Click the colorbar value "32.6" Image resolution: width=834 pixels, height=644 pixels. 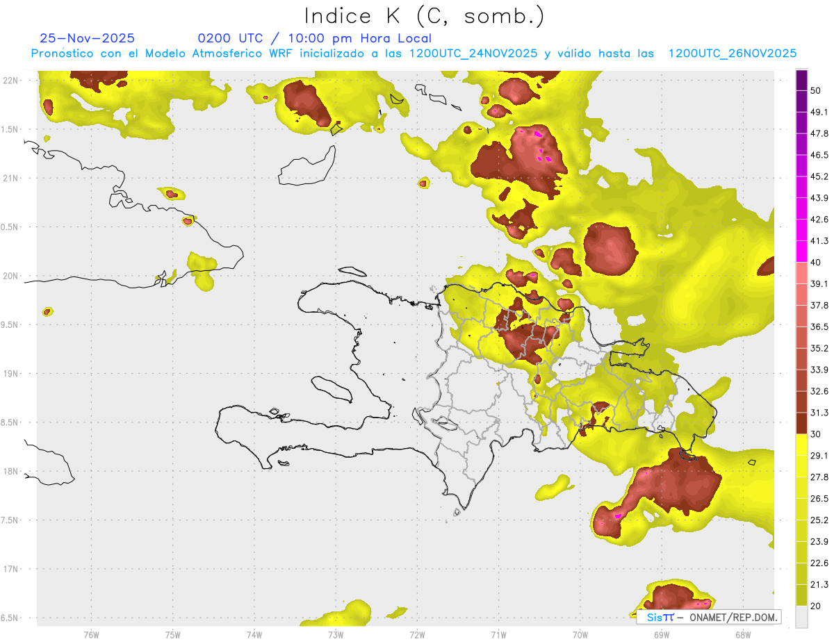tap(819, 391)
